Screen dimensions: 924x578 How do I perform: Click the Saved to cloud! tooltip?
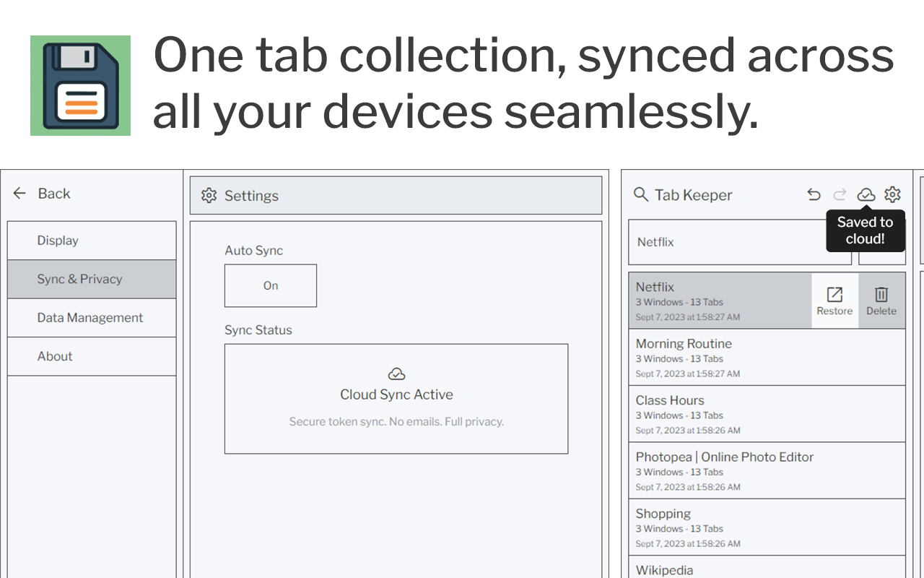(x=866, y=230)
